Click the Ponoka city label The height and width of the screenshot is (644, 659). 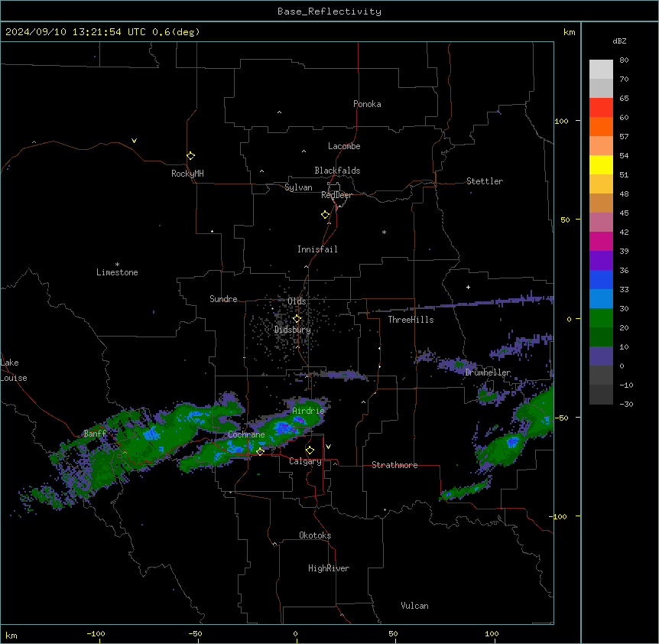point(367,104)
